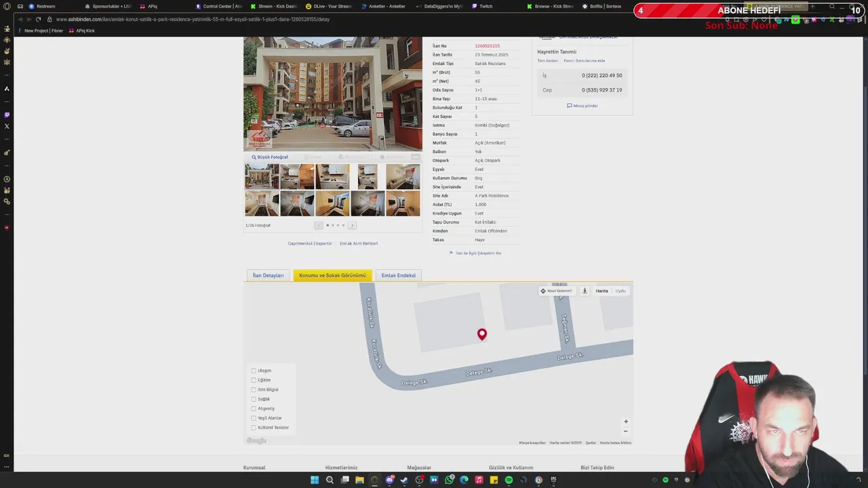The image size is (868, 488).
Task: Go back with the browser back arrow
Action: pyautogui.click(x=19, y=19)
